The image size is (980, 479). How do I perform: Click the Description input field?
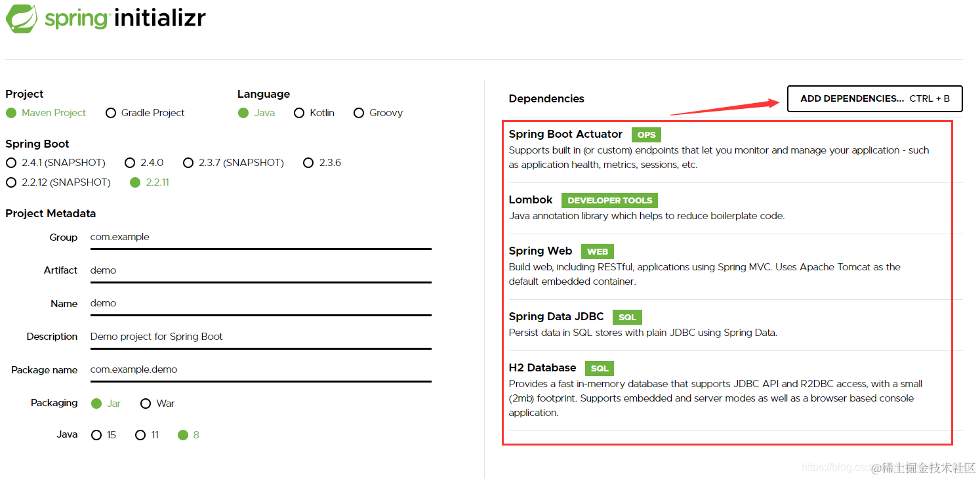[260, 337]
